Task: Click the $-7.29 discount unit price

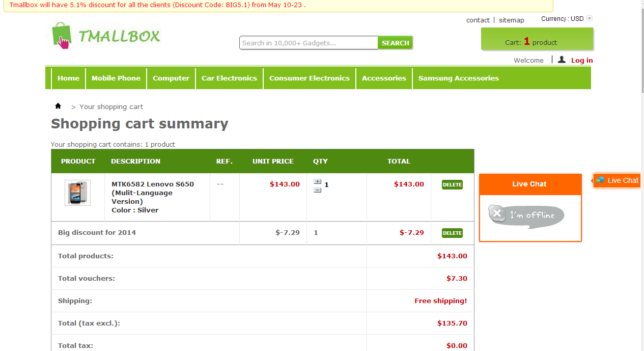Action: (x=288, y=232)
